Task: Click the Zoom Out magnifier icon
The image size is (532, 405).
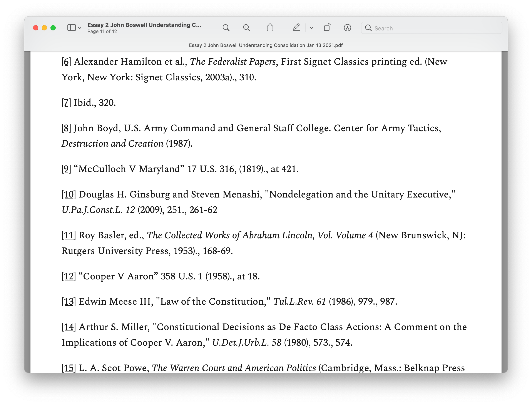Action: click(226, 28)
